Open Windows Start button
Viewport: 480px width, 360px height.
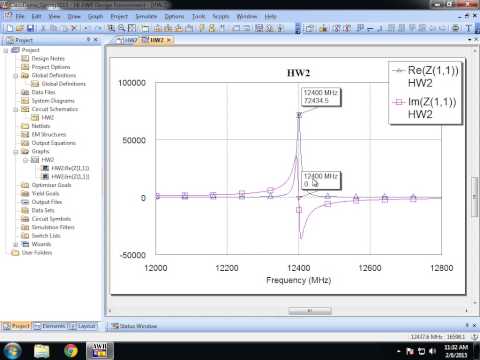[12, 351]
